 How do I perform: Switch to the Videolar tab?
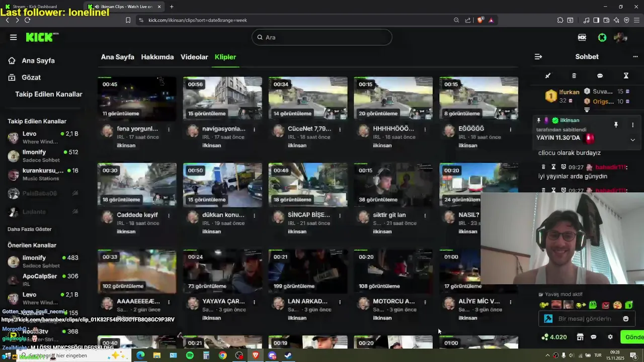click(x=194, y=57)
